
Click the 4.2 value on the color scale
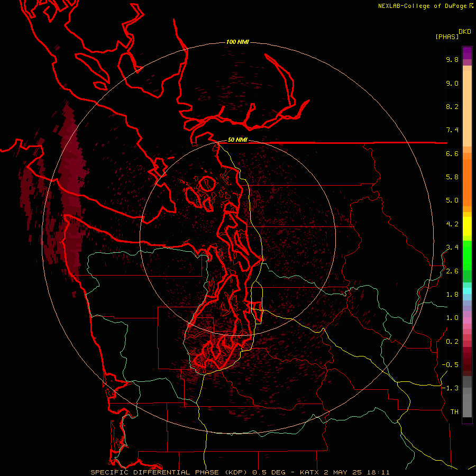pyautogui.click(x=452, y=224)
